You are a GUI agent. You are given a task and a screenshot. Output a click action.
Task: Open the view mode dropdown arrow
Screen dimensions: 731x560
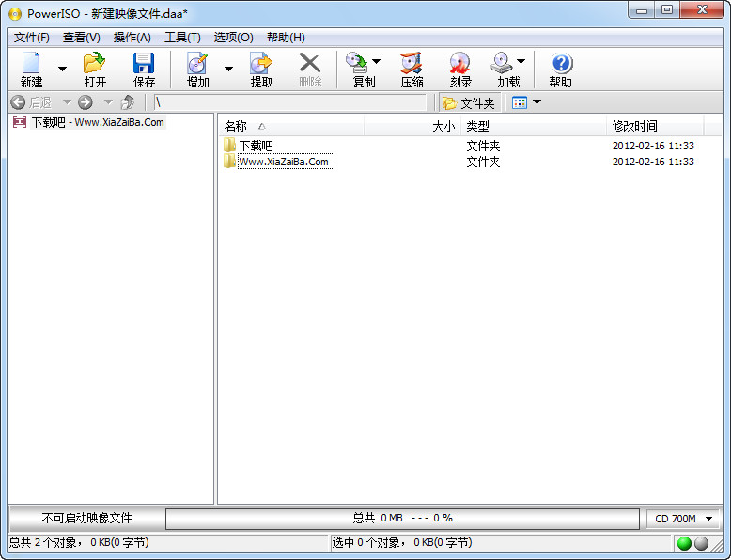537,102
